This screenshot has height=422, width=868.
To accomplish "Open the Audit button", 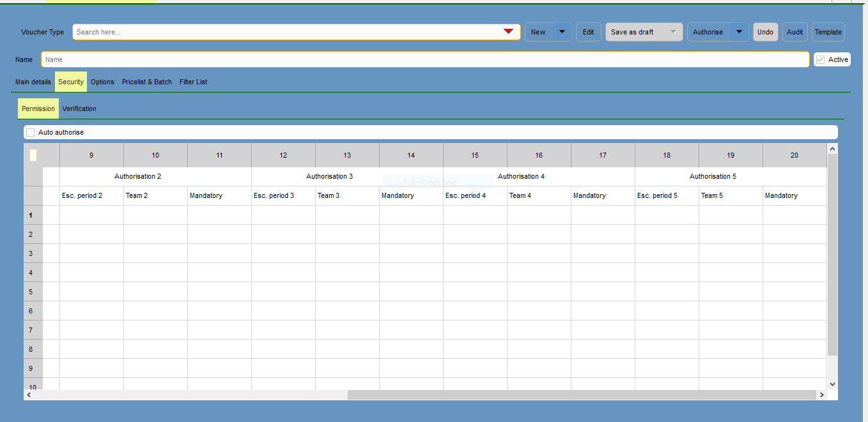I will [x=795, y=32].
